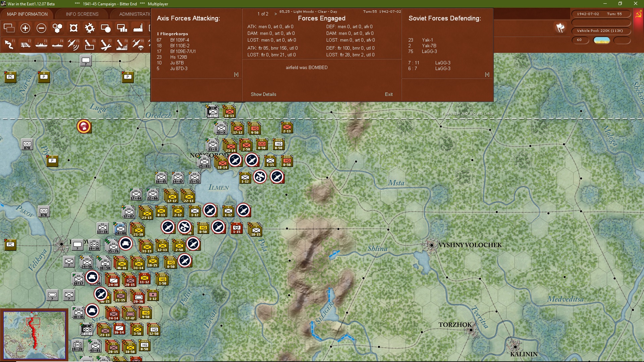The height and width of the screenshot is (362, 644).
Task: Click the date and turn 55 display
Action: coord(601,14)
